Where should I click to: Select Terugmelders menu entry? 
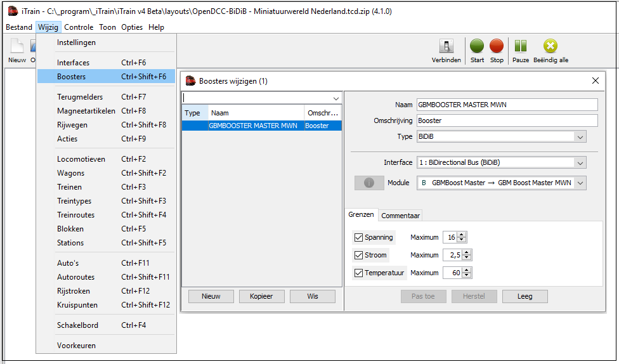106,97
